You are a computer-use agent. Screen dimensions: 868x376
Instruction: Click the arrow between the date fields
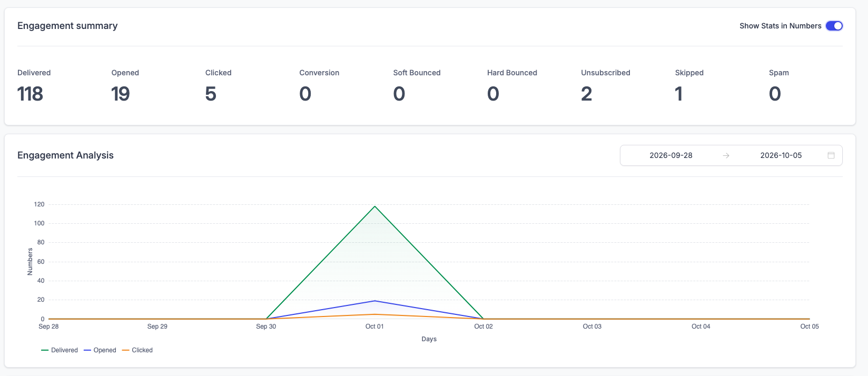(x=726, y=155)
